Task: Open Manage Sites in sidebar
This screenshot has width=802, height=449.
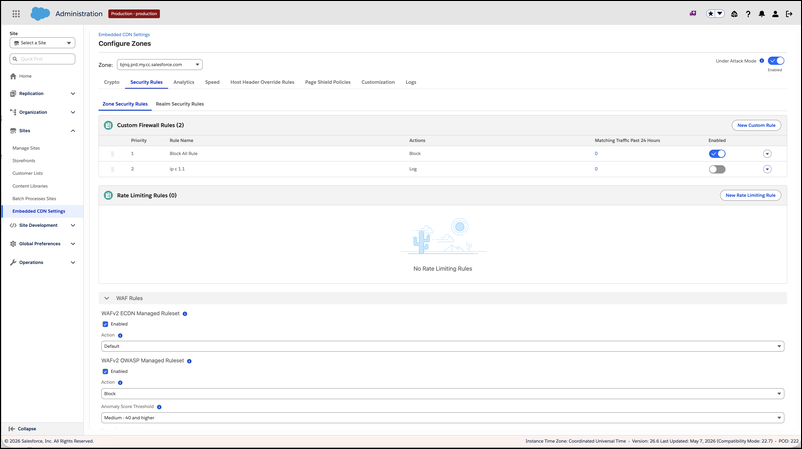Action: (26, 148)
